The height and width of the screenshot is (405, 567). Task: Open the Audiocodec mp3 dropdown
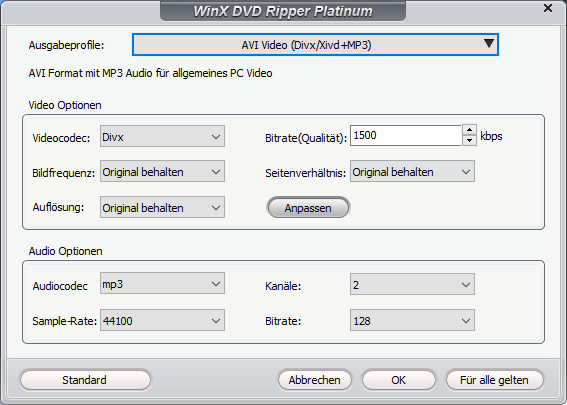pyautogui.click(x=162, y=283)
